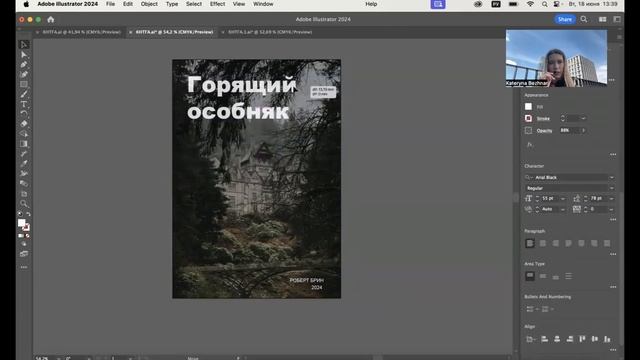Viewport: 640px width, 360px height.
Task: Open Align panel more options
Action: pyautogui.click(x=613, y=350)
